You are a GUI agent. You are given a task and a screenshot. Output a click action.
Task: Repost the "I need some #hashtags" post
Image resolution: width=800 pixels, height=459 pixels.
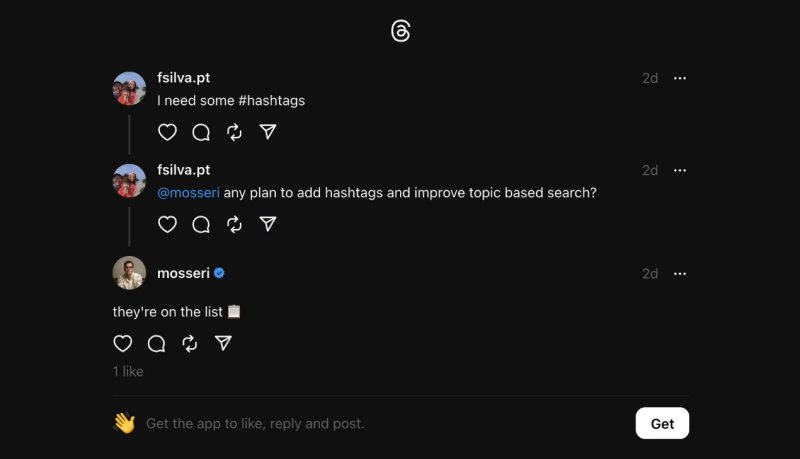pos(234,132)
